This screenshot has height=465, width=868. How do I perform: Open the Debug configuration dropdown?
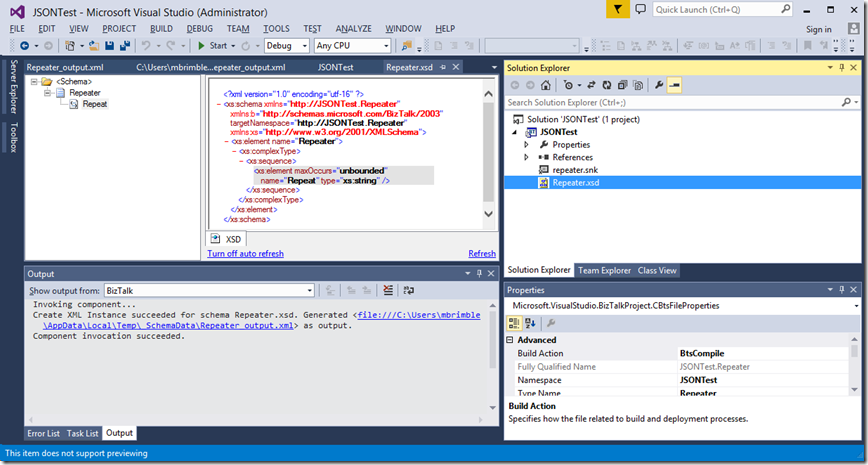(x=304, y=46)
